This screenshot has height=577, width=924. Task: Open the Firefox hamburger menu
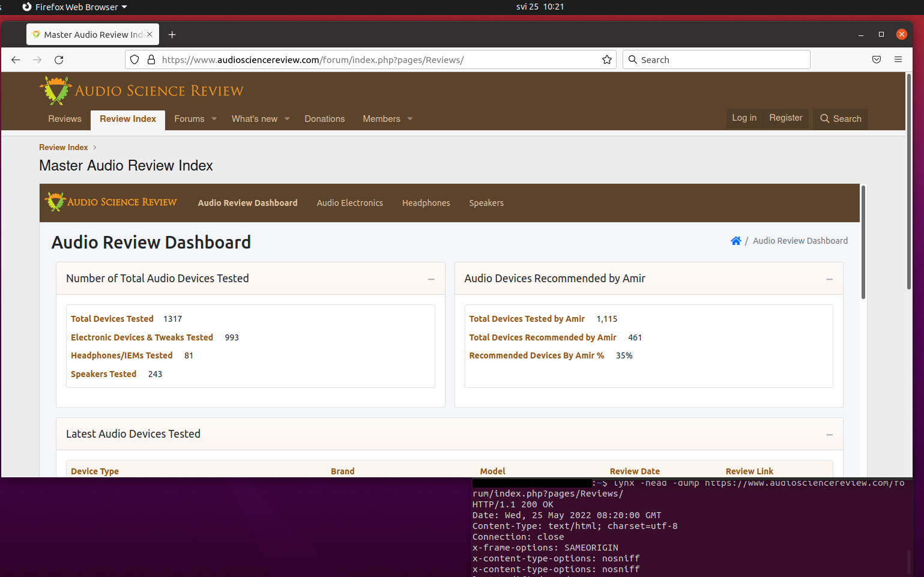[x=898, y=60]
